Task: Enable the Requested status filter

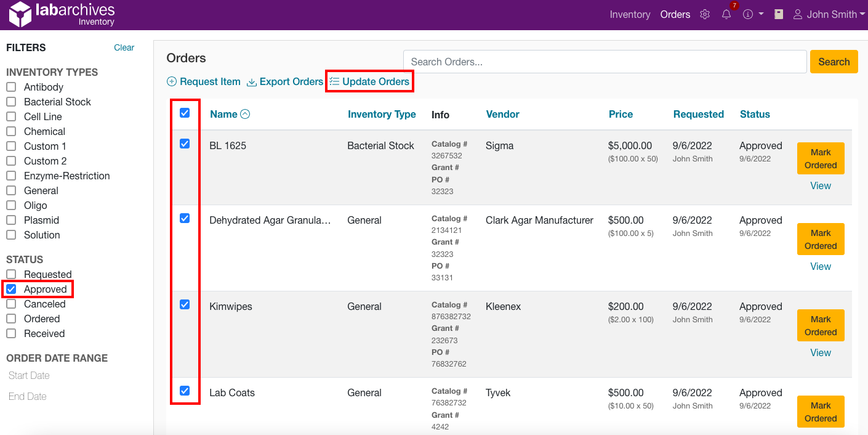Action: (x=10, y=274)
